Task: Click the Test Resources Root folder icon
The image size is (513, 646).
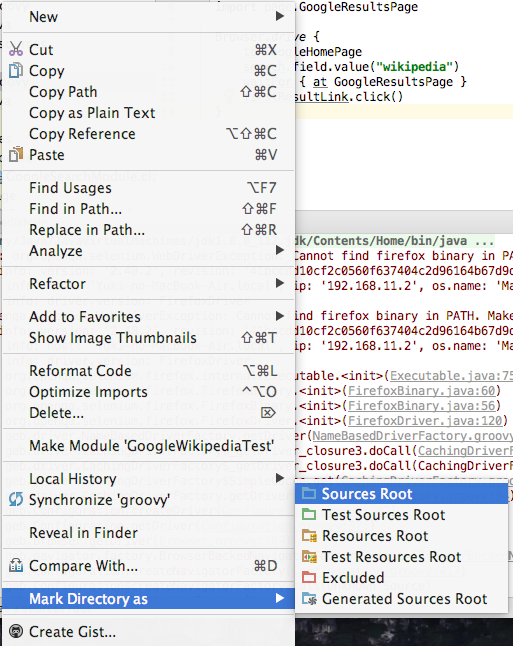Action: click(309, 556)
